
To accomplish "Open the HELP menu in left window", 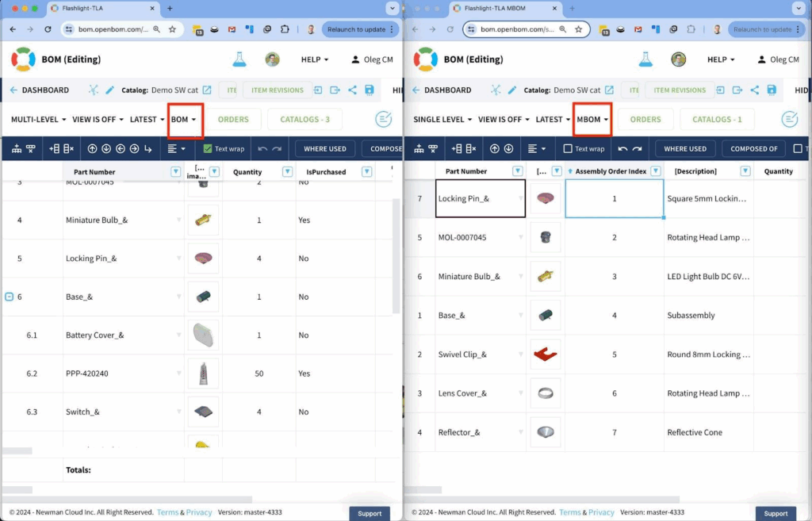I will point(320,59).
